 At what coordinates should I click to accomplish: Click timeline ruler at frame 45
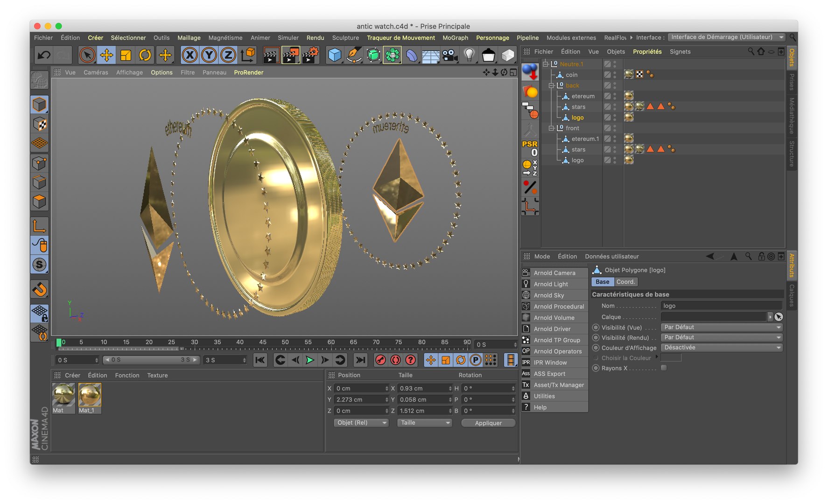point(263,343)
